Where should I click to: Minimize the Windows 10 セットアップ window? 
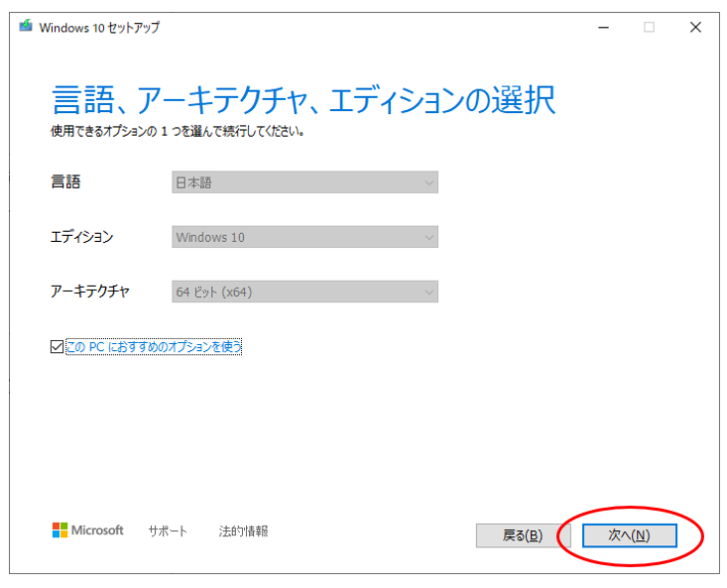[603, 28]
